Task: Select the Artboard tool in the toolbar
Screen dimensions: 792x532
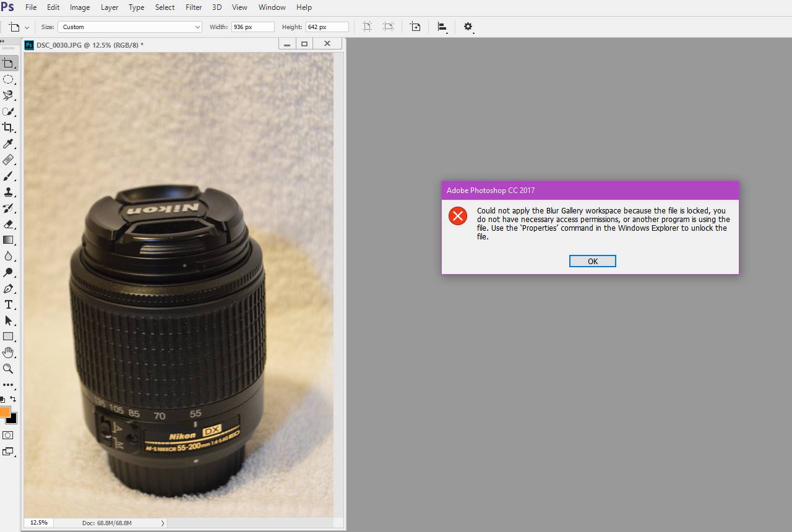Action: (9, 63)
